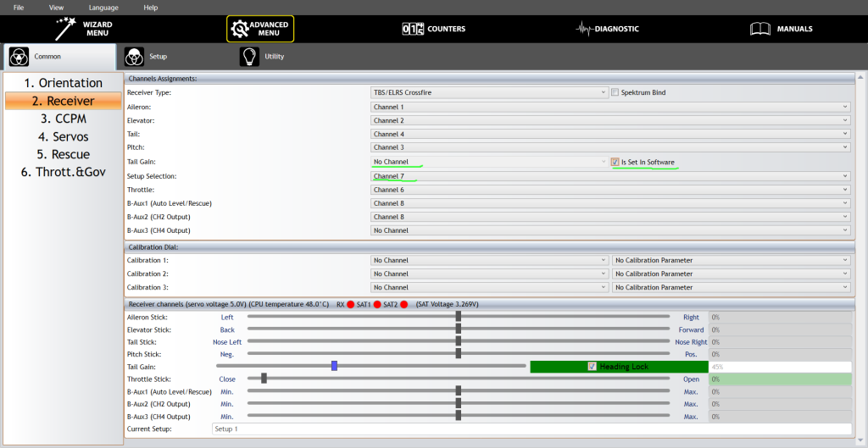Click the Common tab circles icon

pos(19,57)
